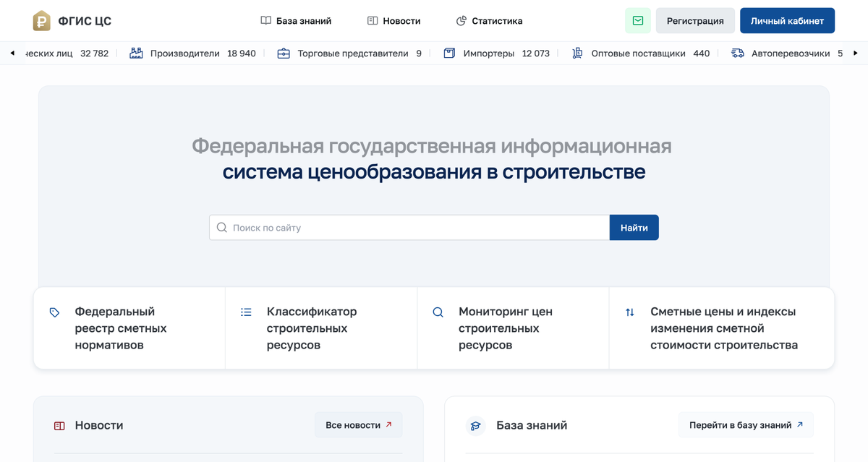Click the ФГИС ЦС logo icon
Viewport: 868px width, 462px height.
(43, 20)
